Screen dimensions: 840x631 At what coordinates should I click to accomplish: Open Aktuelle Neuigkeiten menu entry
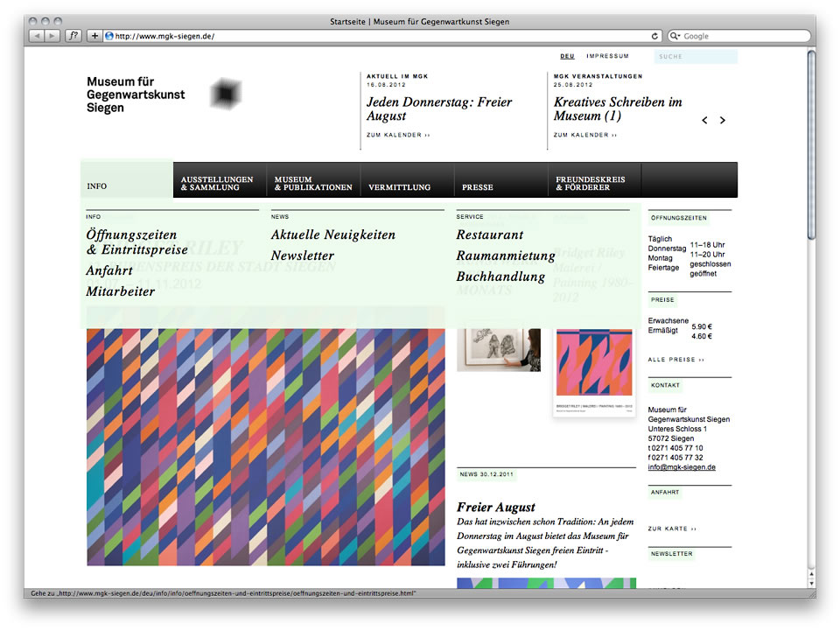(x=333, y=235)
